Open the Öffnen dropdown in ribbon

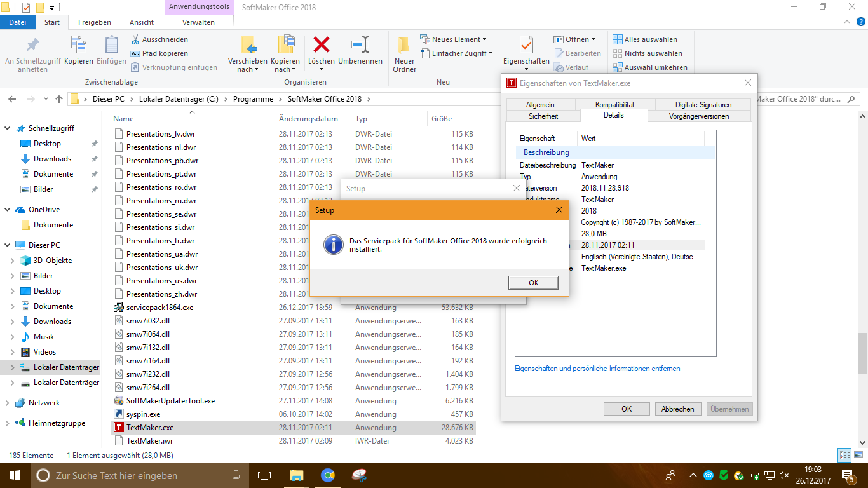click(x=574, y=39)
